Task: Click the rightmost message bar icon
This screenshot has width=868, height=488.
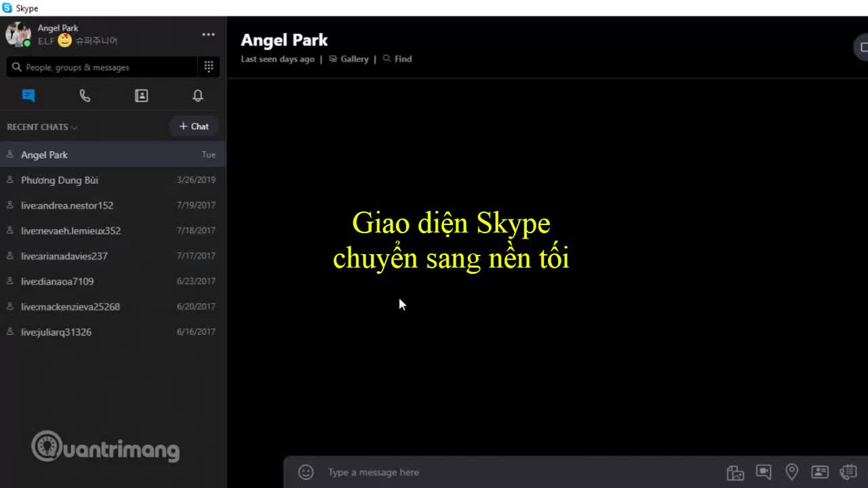Action: pos(848,472)
